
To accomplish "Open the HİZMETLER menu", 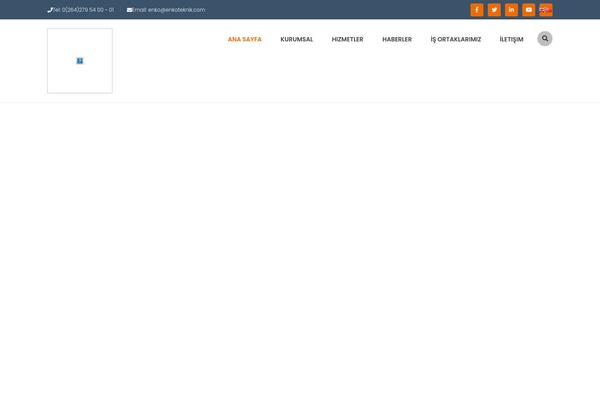I will (x=347, y=39).
